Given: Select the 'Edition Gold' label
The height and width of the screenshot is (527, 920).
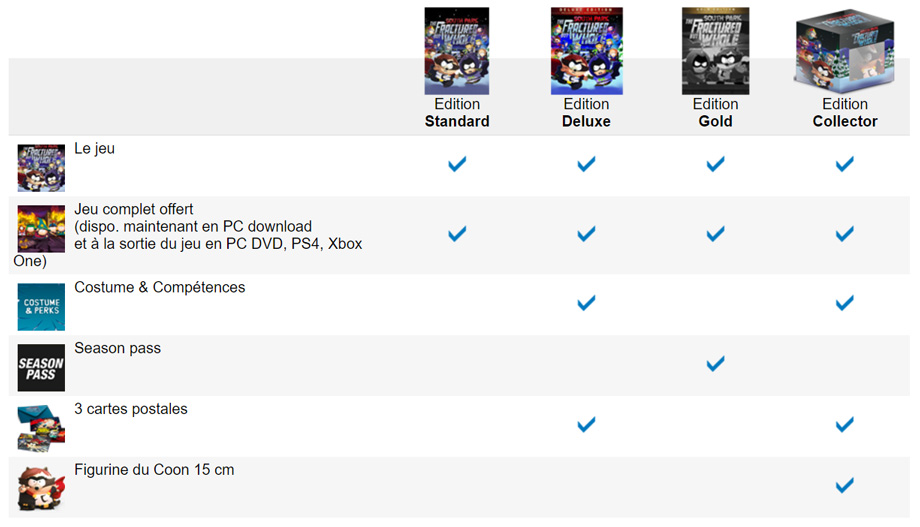Looking at the screenshot, I should pyautogui.click(x=715, y=113).
